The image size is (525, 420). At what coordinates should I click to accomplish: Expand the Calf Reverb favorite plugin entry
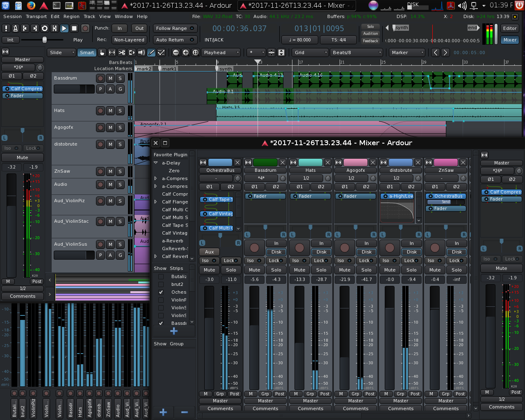(x=156, y=256)
